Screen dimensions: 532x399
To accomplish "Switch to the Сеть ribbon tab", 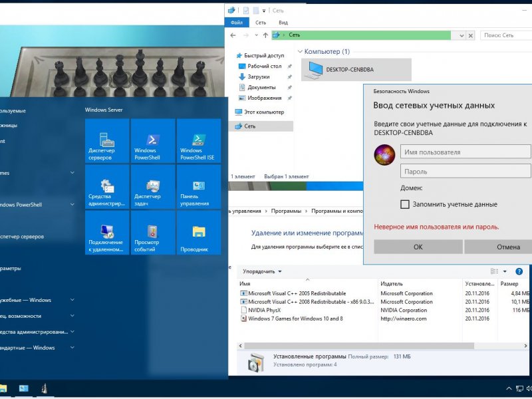I will 261,23.
